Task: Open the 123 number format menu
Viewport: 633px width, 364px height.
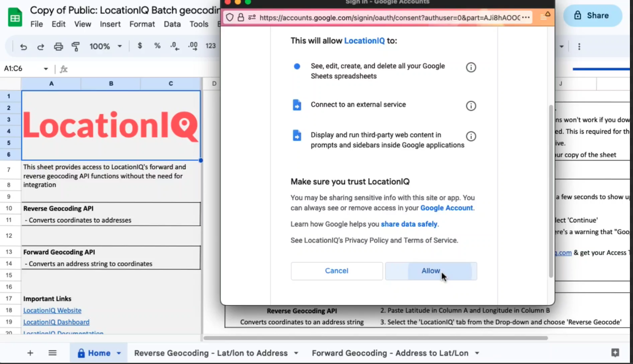Action: (210, 46)
